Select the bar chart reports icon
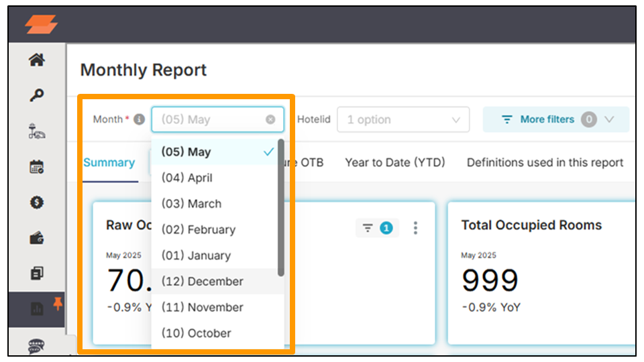The image size is (644, 362). pyautogui.click(x=36, y=308)
